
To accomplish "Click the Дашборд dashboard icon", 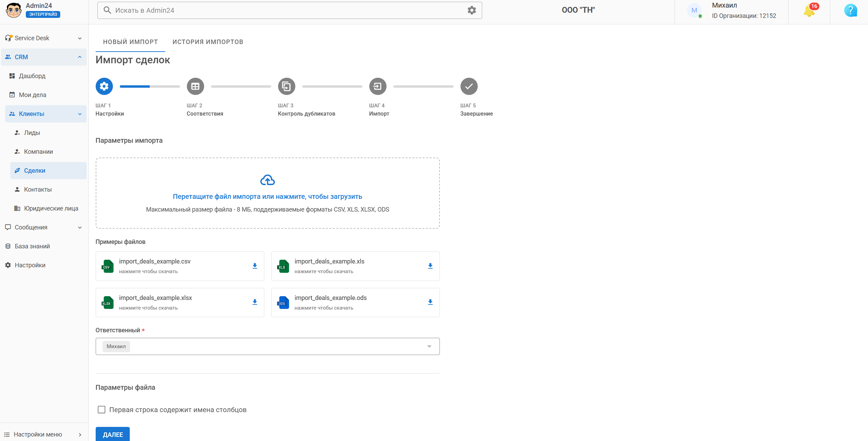I will [12, 76].
